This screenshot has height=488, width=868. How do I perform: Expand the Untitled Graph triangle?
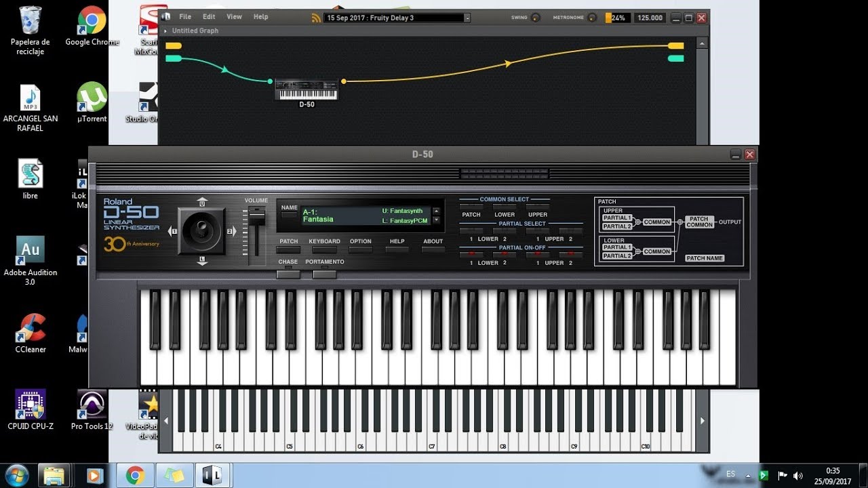point(165,31)
